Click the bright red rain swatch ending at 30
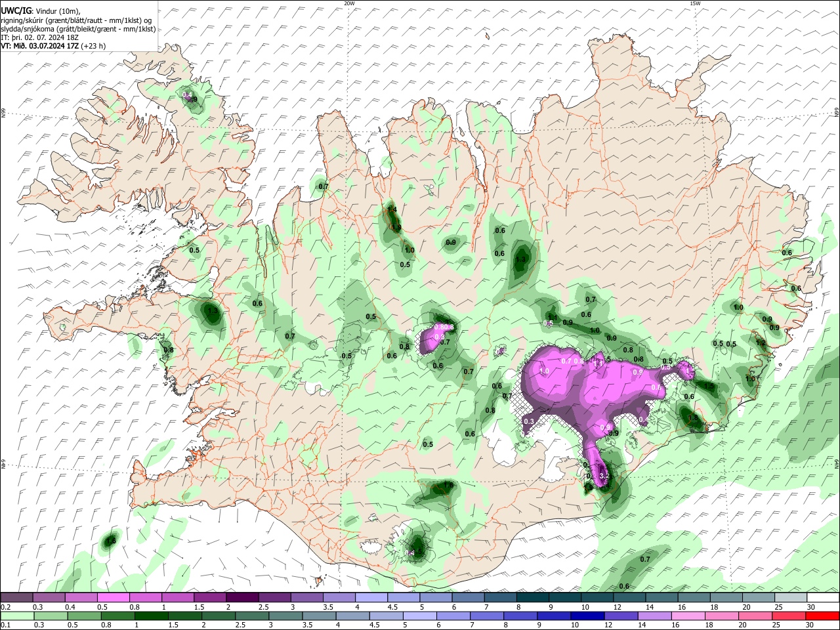The height and width of the screenshot is (630, 840). pyautogui.click(x=822, y=616)
